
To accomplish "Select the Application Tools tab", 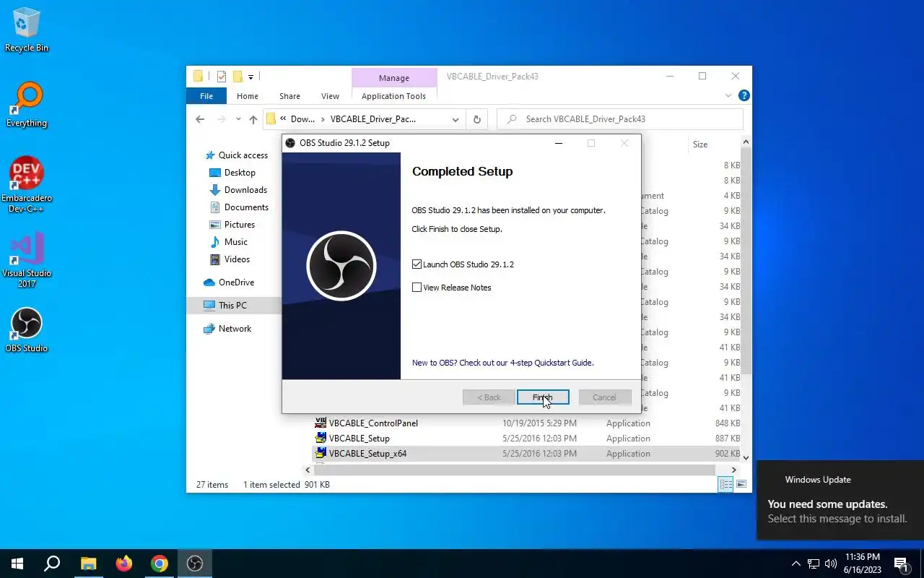I will [x=393, y=96].
